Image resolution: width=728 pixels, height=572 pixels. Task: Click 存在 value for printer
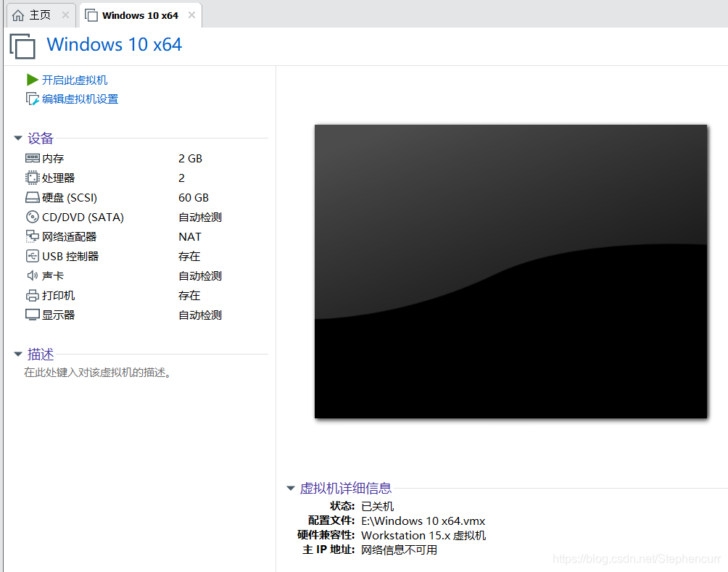click(x=189, y=295)
